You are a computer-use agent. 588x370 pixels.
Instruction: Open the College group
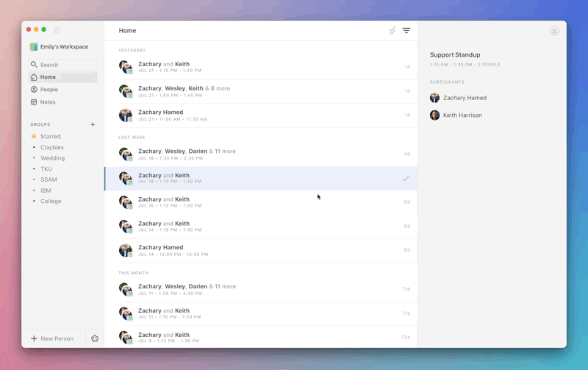click(x=51, y=201)
